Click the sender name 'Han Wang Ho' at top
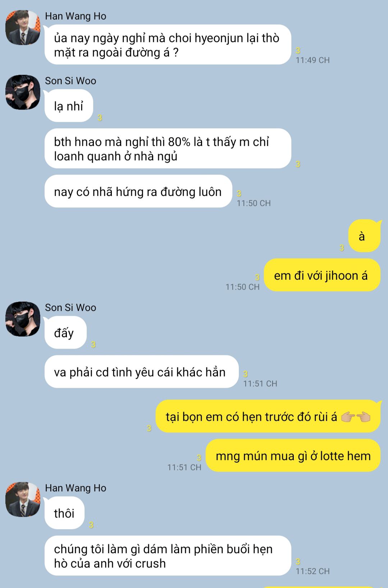 pos(76,16)
